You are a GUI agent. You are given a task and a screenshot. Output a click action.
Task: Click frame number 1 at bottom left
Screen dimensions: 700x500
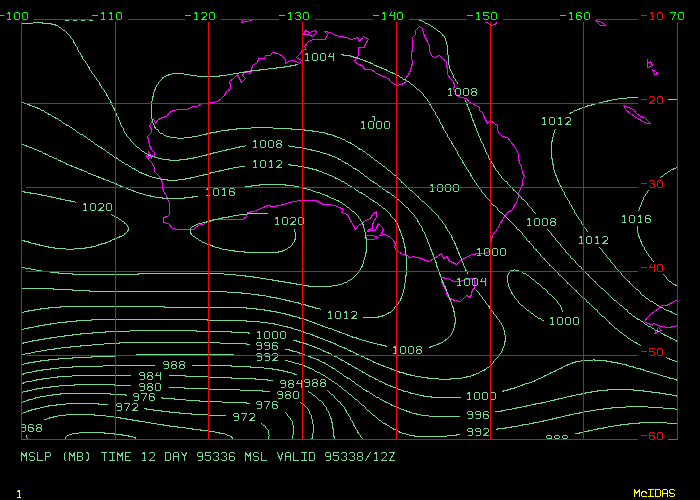point(19,494)
